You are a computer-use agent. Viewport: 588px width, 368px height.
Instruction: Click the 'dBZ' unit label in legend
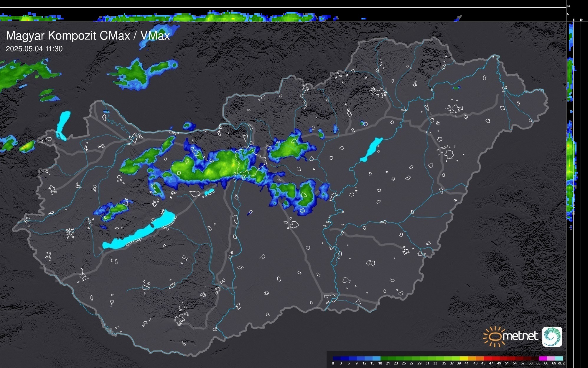click(x=561, y=363)
